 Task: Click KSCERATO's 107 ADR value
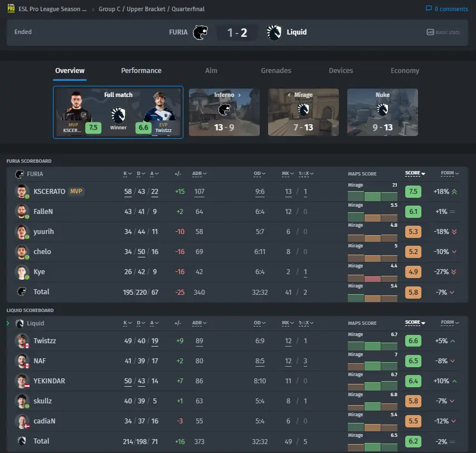pyautogui.click(x=199, y=192)
